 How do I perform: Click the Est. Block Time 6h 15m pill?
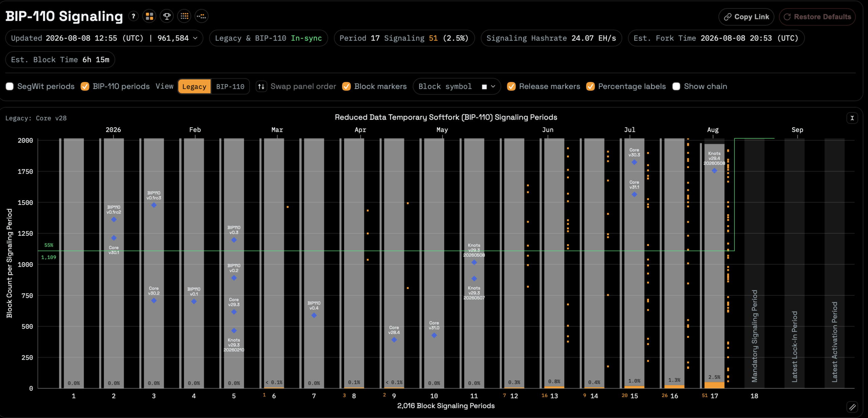click(x=60, y=60)
